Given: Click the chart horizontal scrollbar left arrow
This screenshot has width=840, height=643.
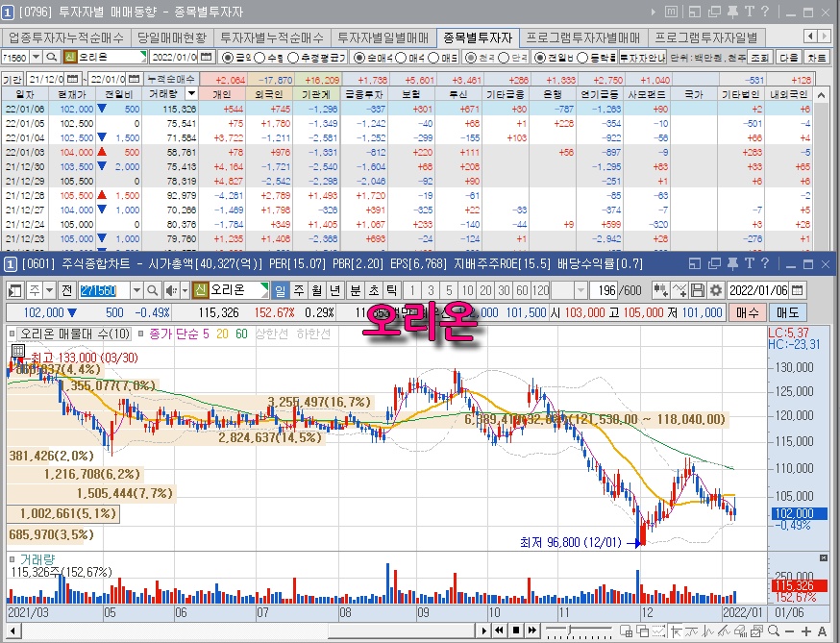Looking at the screenshot, I should coord(13,631).
